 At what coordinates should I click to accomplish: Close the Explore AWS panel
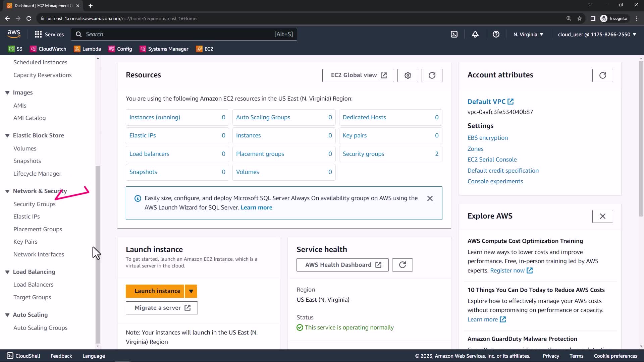(x=602, y=216)
